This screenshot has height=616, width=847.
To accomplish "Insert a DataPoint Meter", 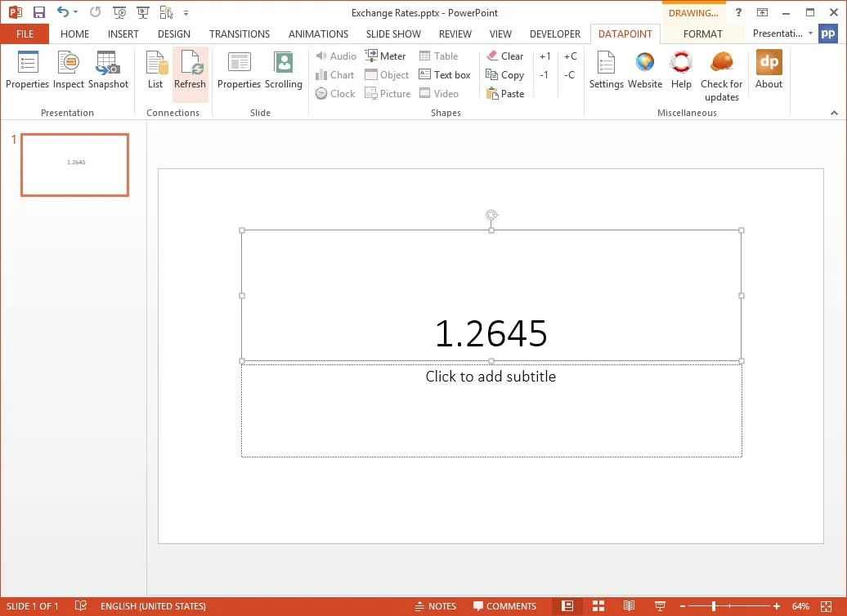I will point(386,56).
